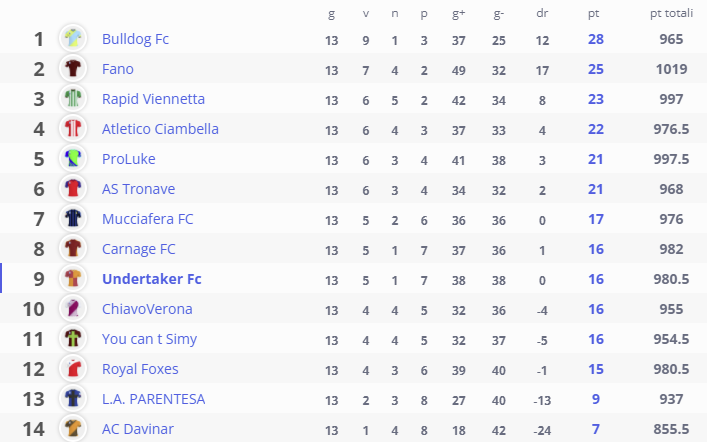Open the You can t Simy team
The width and height of the screenshot is (707, 442).
coord(149,339)
